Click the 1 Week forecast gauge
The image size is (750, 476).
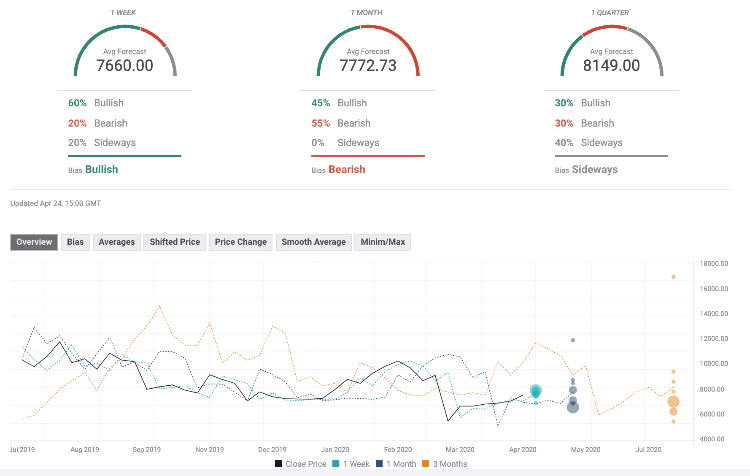127,56
